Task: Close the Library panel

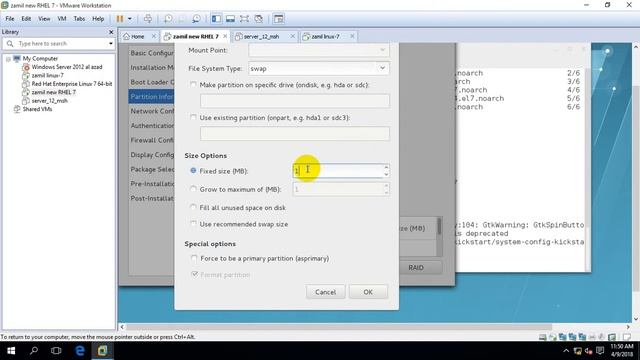Action: pos(111,32)
